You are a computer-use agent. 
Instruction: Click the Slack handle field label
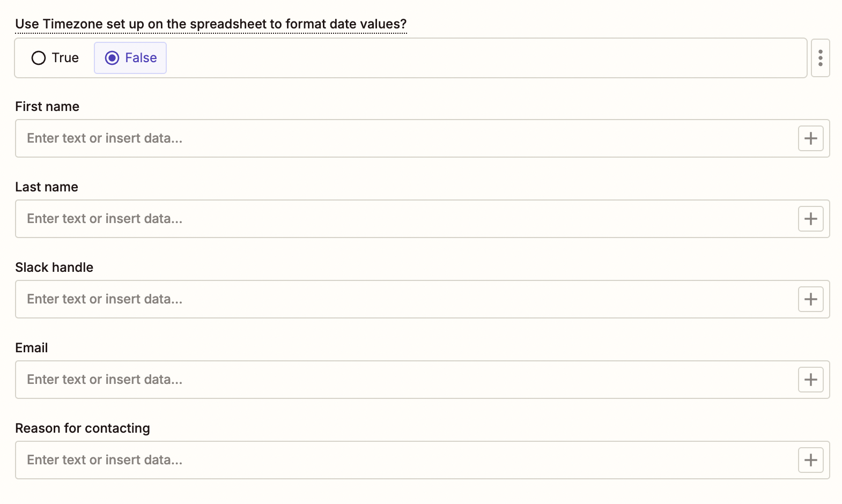click(54, 267)
